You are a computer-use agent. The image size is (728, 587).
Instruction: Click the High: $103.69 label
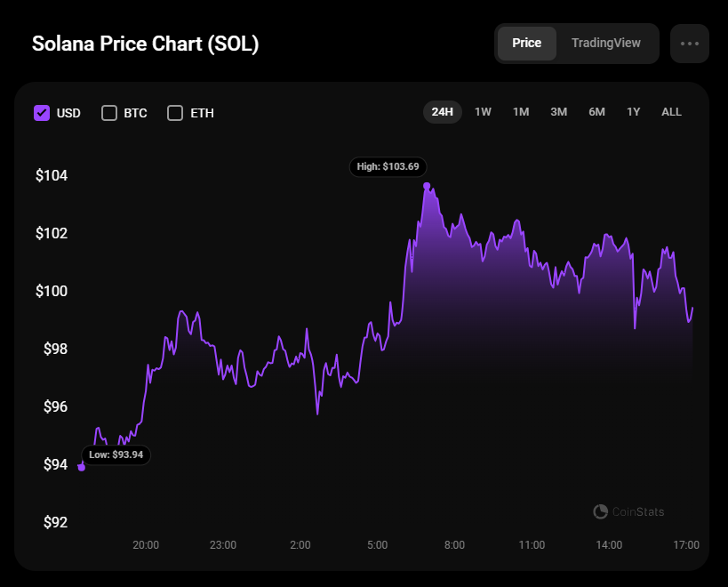(x=388, y=166)
